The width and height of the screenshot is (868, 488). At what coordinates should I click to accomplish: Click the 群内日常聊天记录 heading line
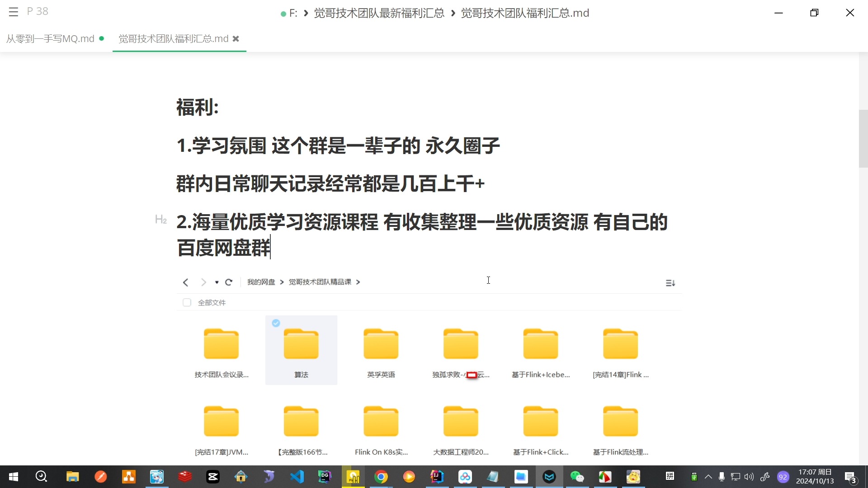pos(330,184)
